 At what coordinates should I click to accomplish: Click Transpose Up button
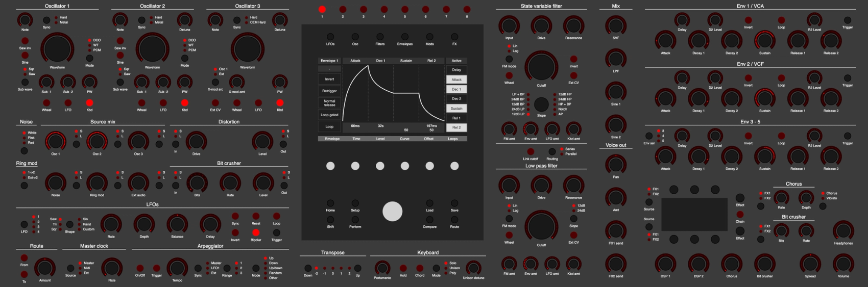(357, 268)
